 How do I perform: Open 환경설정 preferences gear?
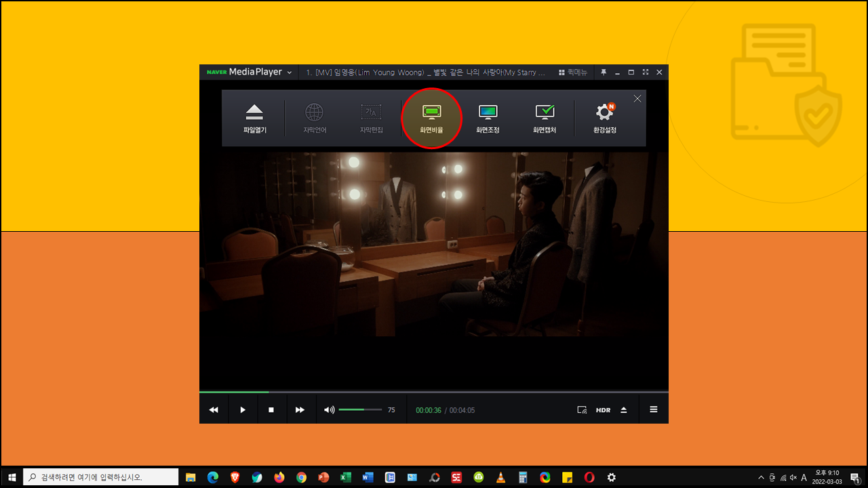605,119
